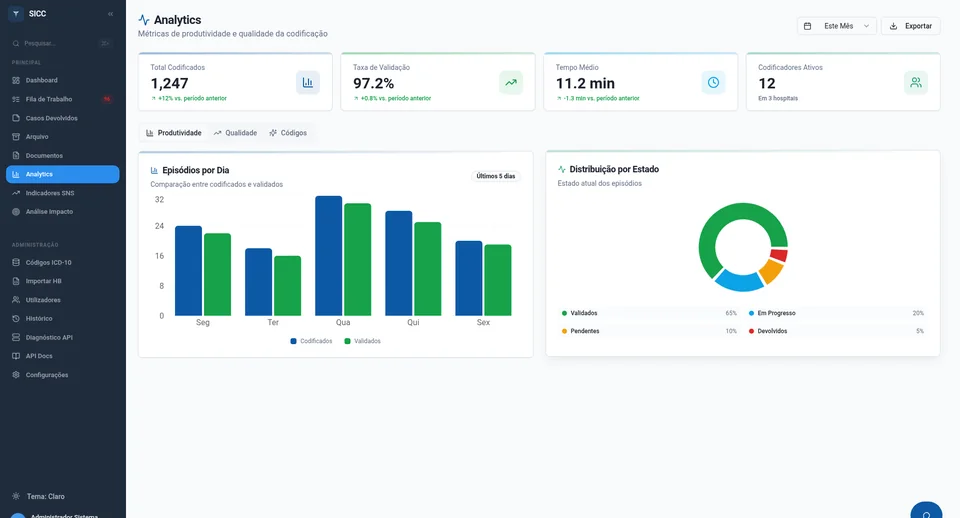Screen dimensions: 960x518
Task: Open Configurações settings page
Action: 62,375
